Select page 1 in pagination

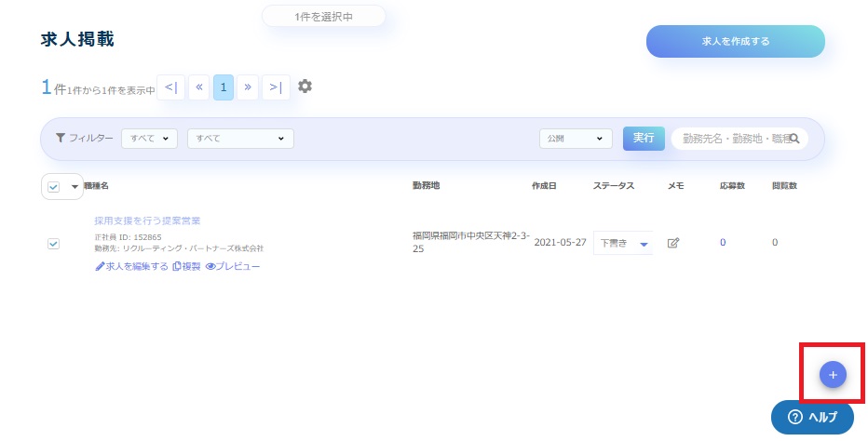pos(224,87)
